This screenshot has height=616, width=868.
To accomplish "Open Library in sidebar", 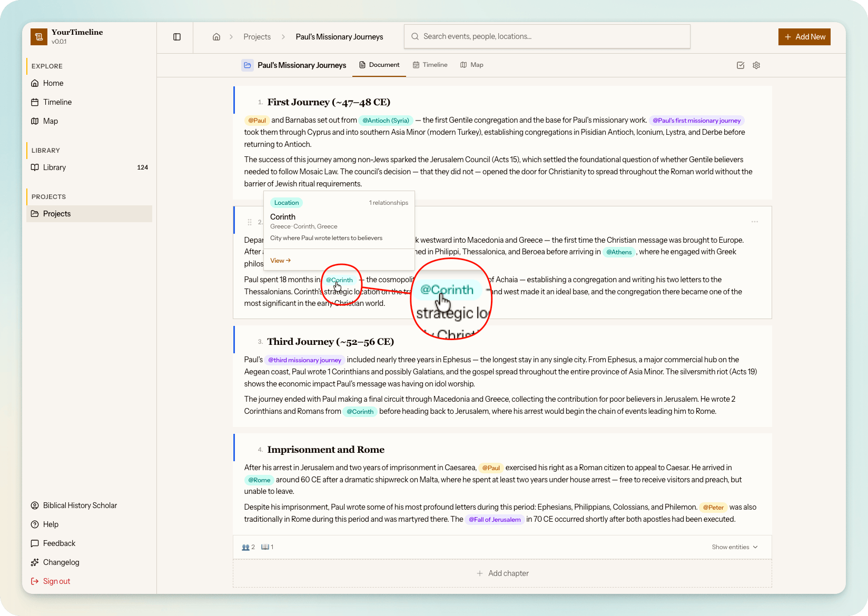I will click(x=90, y=167).
